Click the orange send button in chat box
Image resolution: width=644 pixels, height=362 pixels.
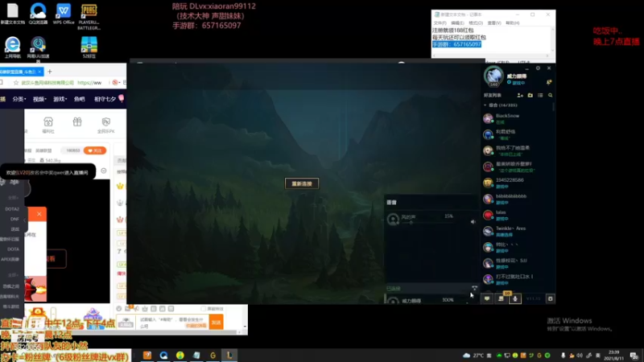216,323
